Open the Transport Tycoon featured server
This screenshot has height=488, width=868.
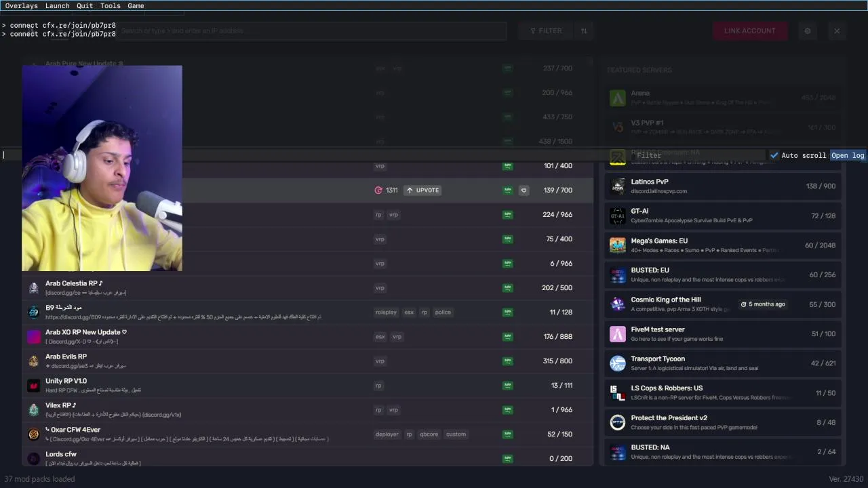[723, 363]
